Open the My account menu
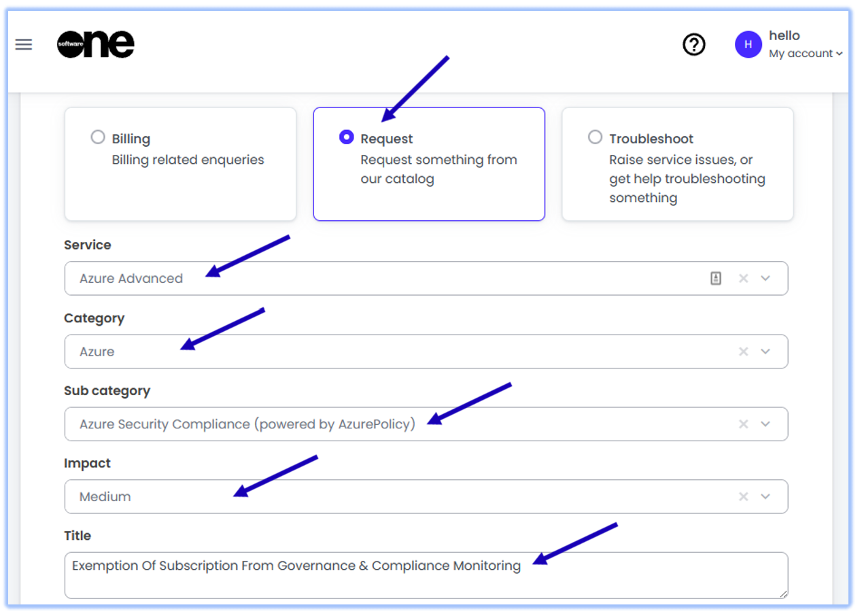The height and width of the screenshot is (616, 862). (x=806, y=54)
